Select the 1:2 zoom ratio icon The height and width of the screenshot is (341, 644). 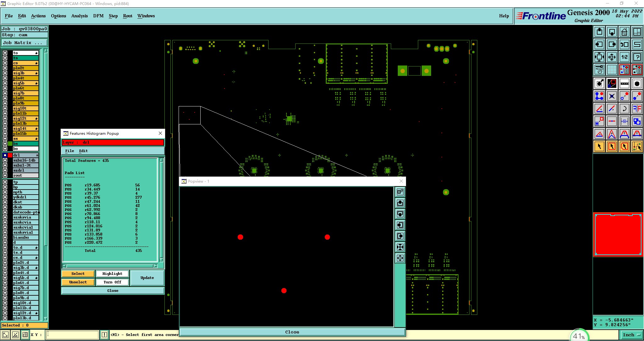coord(624,57)
